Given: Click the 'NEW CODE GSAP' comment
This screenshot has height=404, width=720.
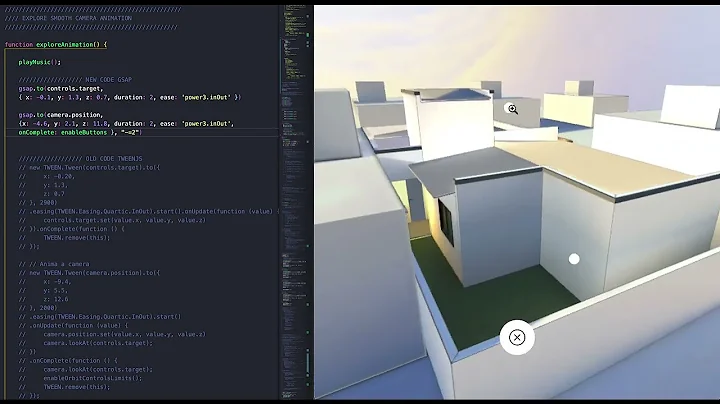Looking at the screenshot, I should pyautogui.click(x=108, y=80).
